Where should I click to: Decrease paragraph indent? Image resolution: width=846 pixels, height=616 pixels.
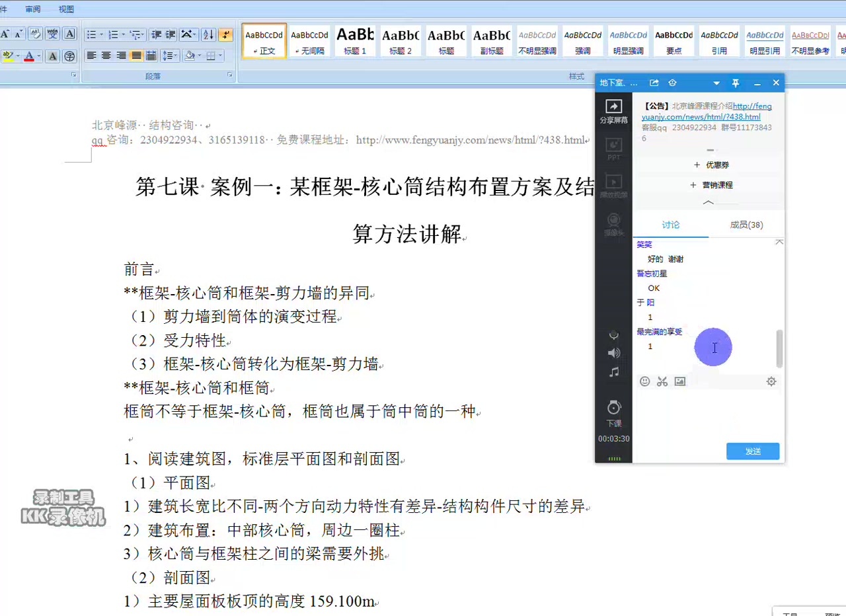pyautogui.click(x=156, y=34)
